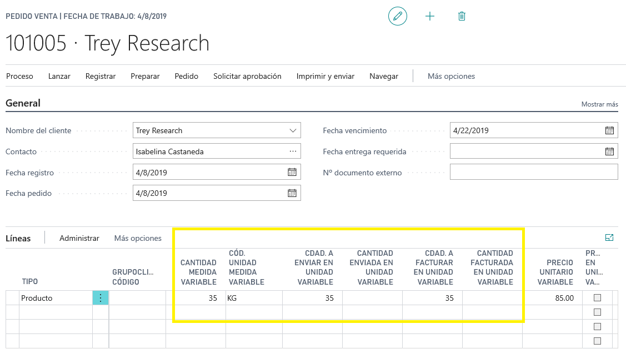Click the 85.00 unit price cell
626x364 pixels.
(552, 298)
